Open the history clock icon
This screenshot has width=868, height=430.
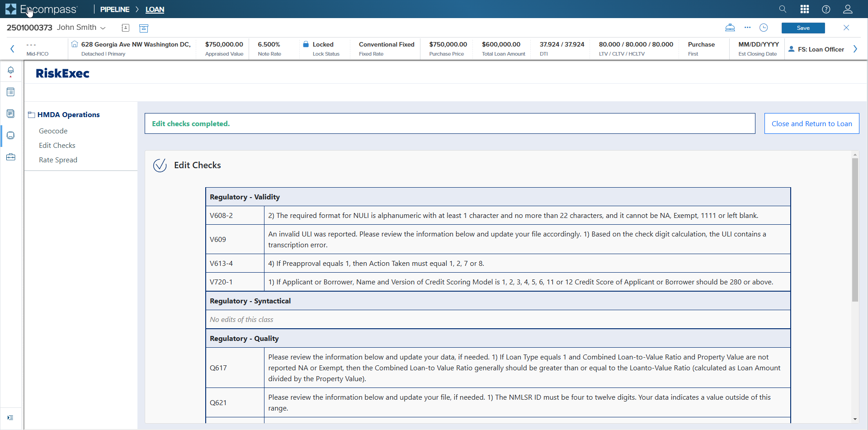(764, 28)
